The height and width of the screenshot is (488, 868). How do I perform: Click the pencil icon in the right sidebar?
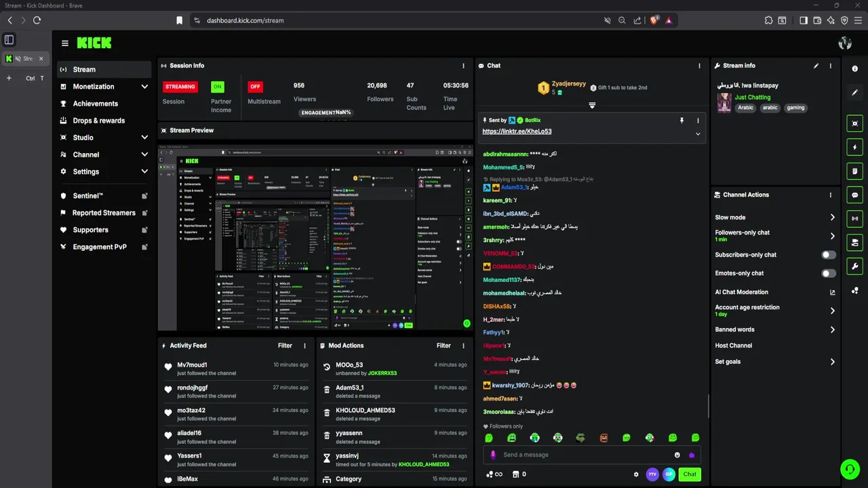pos(855,93)
